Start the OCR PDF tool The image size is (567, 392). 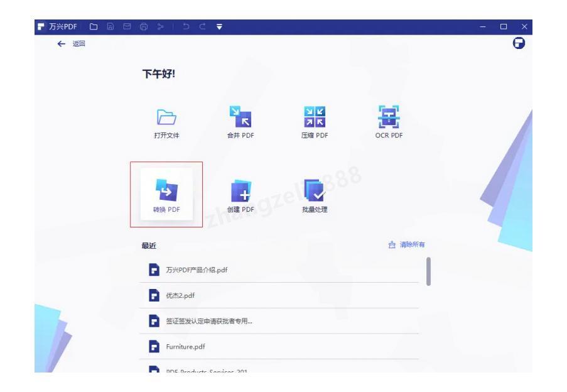389,122
